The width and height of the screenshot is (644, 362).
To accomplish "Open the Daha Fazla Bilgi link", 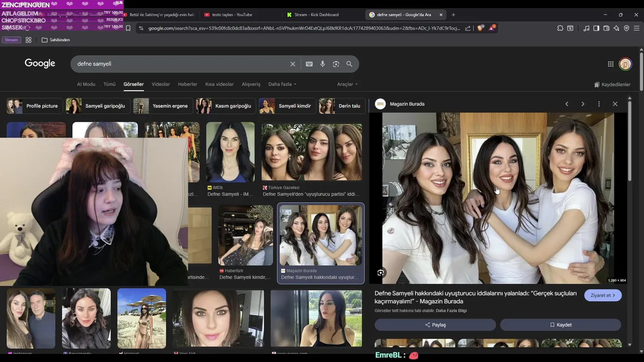I will 451,311.
